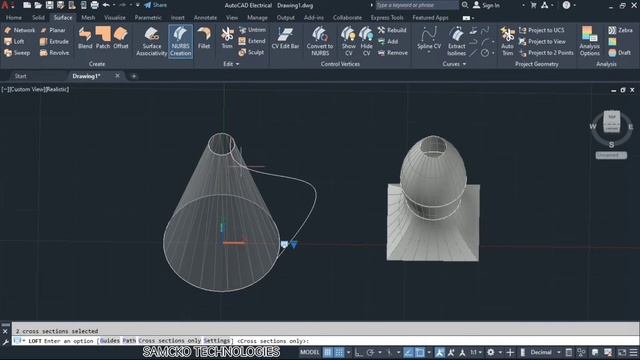This screenshot has height=360, width=640.
Task: Expand the Curves panel dropdown
Action: tap(454, 64)
